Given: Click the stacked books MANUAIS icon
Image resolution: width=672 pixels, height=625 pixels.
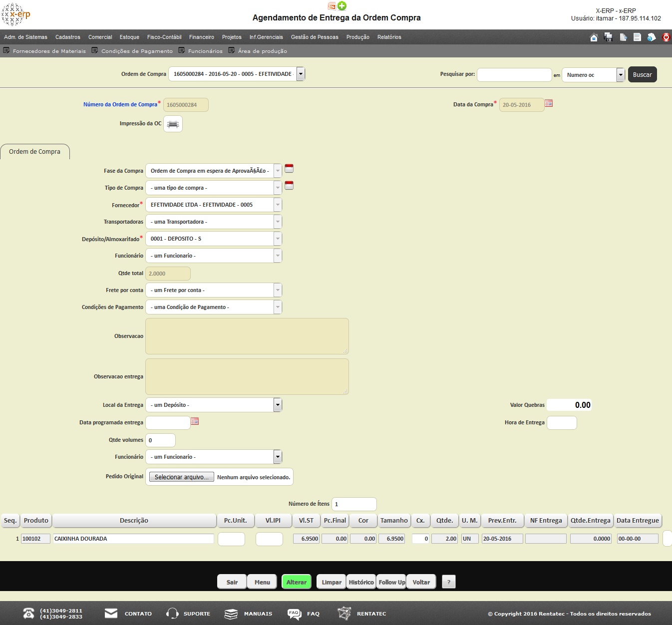Looking at the screenshot, I should 231,614.
